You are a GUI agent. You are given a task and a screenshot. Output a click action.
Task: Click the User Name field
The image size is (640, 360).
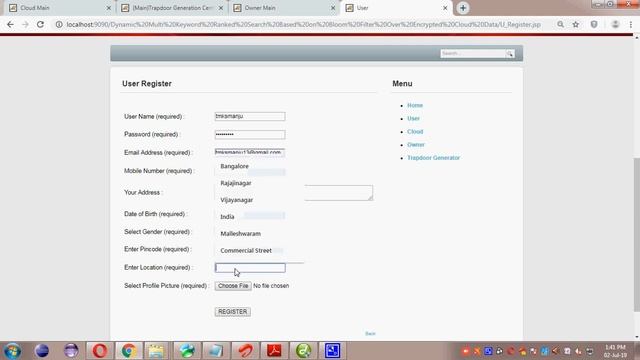(250, 116)
